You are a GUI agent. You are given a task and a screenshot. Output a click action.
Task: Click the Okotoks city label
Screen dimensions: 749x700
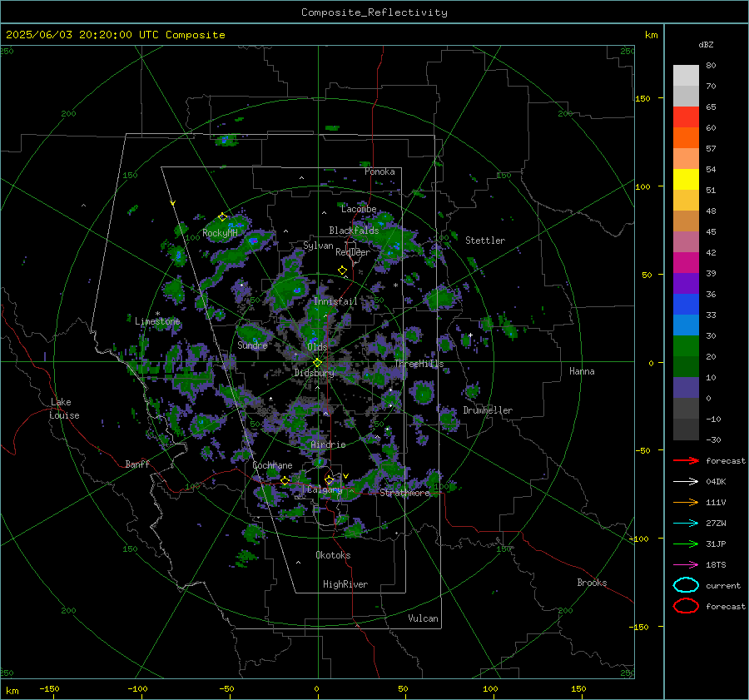(333, 555)
